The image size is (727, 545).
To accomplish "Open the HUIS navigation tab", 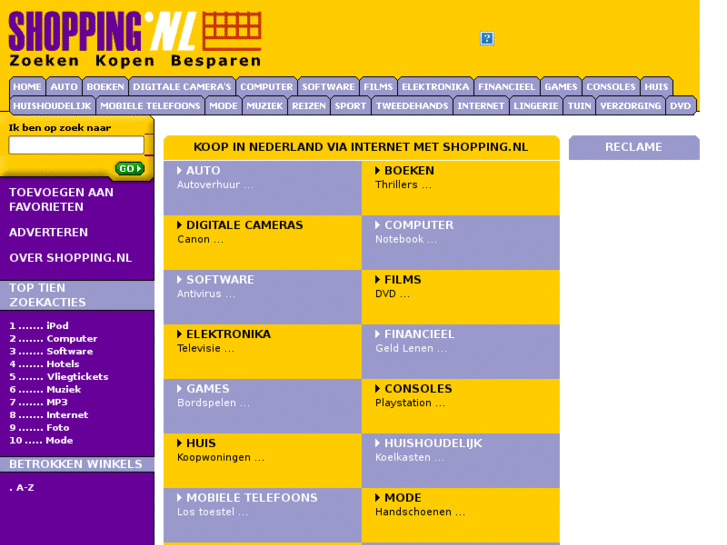I will 656,86.
